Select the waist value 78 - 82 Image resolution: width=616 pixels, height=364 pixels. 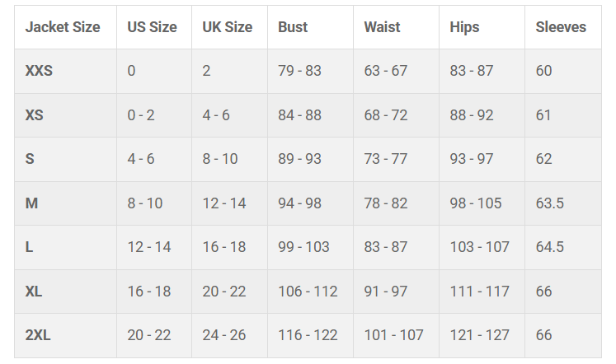[x=386, y=203]
